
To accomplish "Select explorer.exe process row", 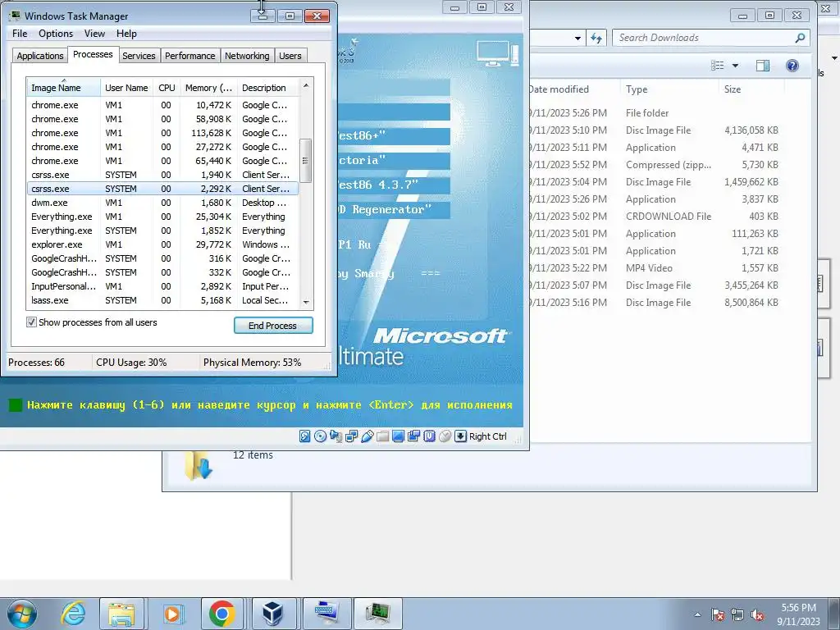I will (x=162, y=244).
